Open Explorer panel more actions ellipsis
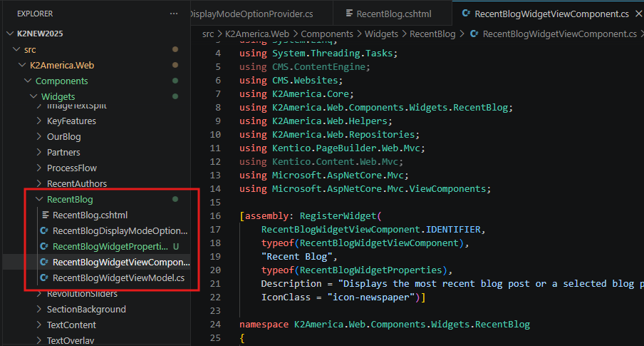644x346 pixels. pyautogui.click(x=174, y=14)
